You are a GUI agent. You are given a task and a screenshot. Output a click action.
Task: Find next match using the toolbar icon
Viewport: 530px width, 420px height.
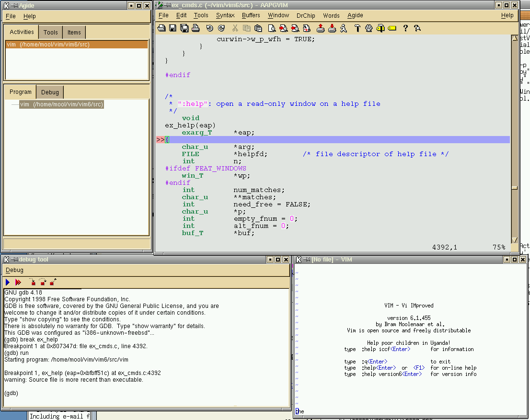(284, 28)
